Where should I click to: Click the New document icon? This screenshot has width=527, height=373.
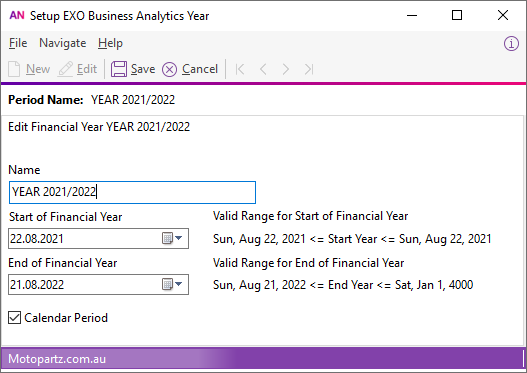coord(14,69)
